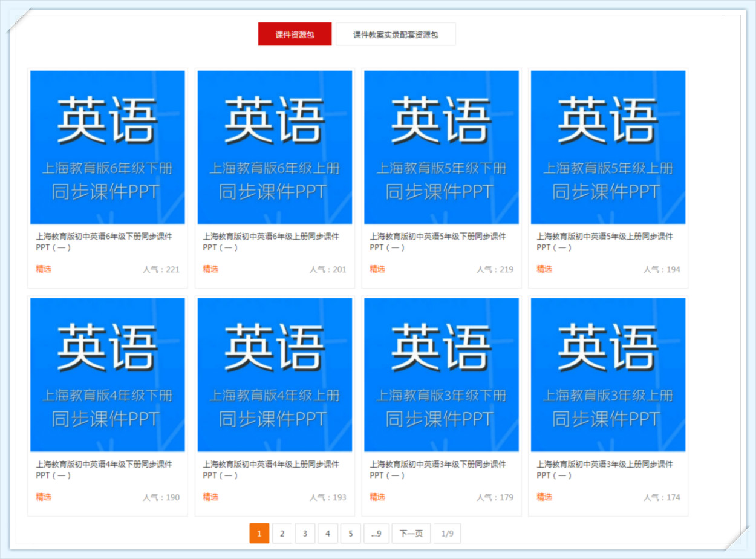Open the 4年级下册 courseware thumbnail
Viewport: 756px width, 559px height.
pyautogui.click(x=108, y=375)
